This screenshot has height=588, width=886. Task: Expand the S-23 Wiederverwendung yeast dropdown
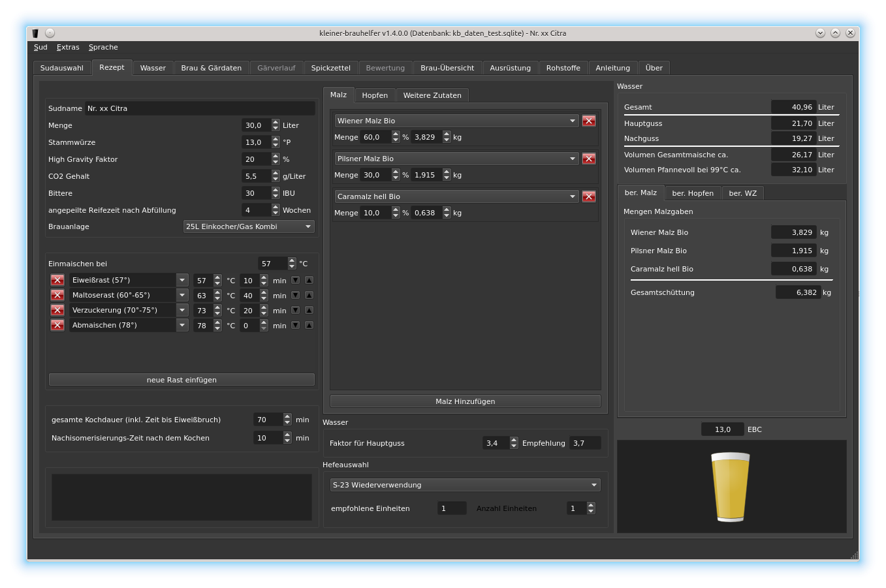(465, 485)
